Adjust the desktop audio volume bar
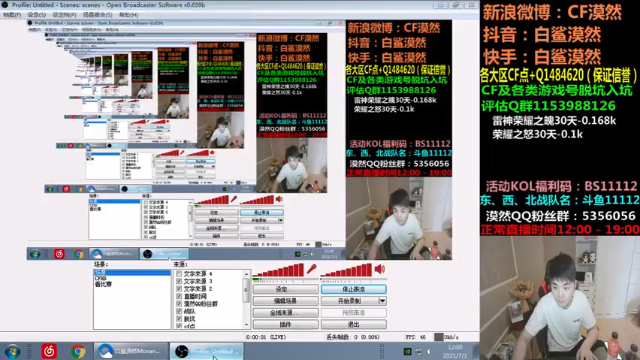Viewport: 640px width, 360px height. pyautogui.click(x=347, y=271)
